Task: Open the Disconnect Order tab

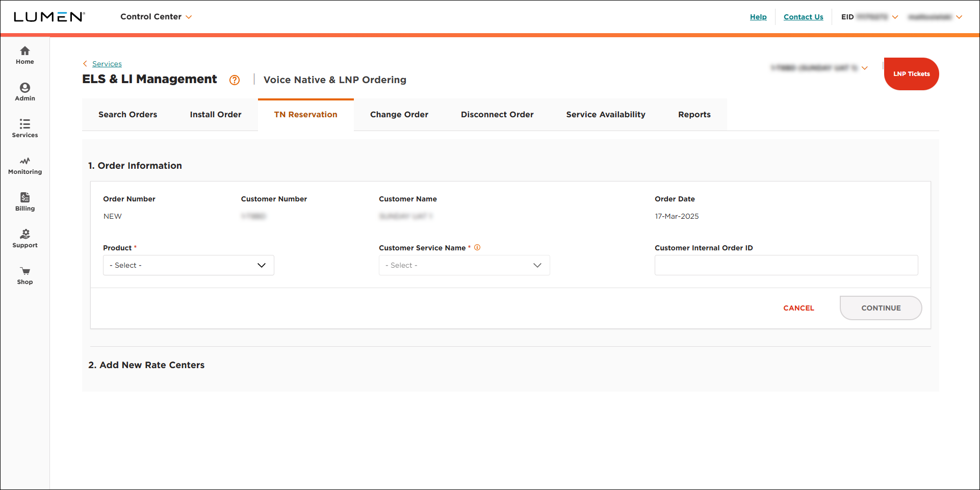Action: 497,115
